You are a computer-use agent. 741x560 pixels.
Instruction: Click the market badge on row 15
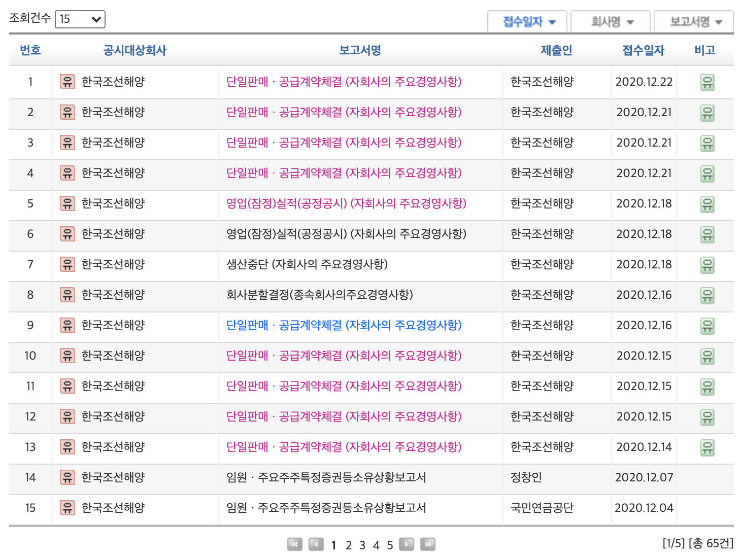tap(67, 509)
